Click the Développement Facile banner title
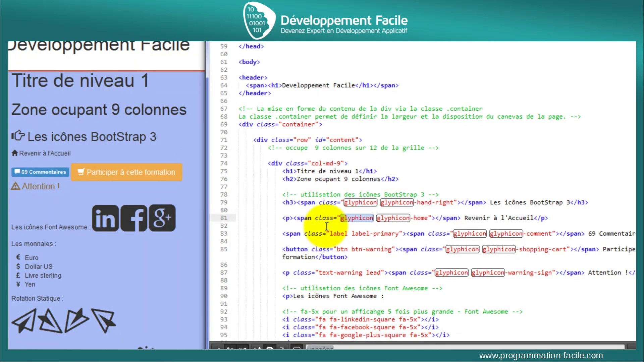 coord(344,20)
